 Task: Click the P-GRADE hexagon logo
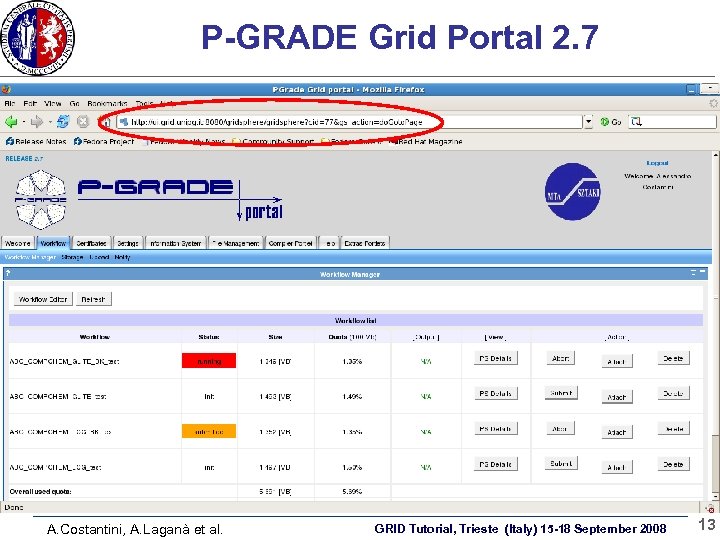pos(40,200)
